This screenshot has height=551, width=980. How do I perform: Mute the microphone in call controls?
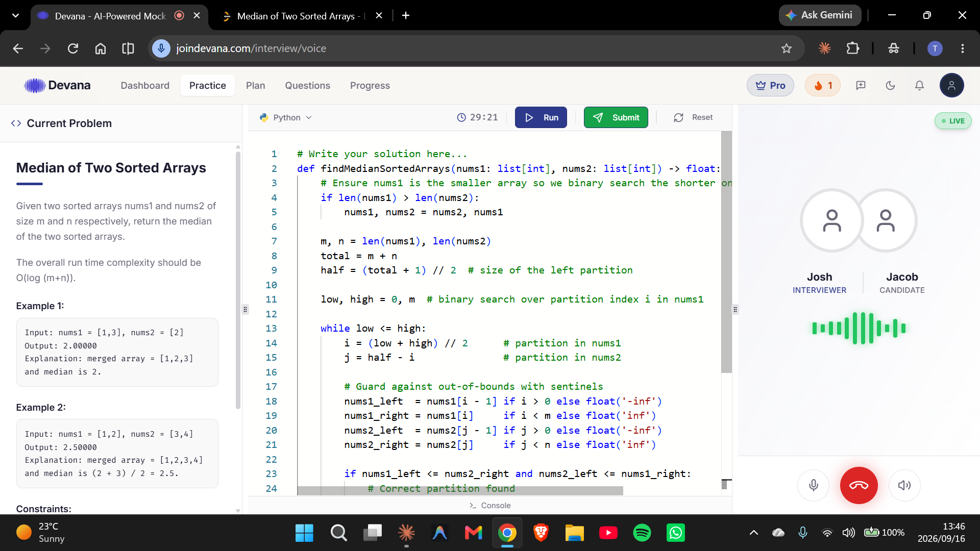pos(814,485)
